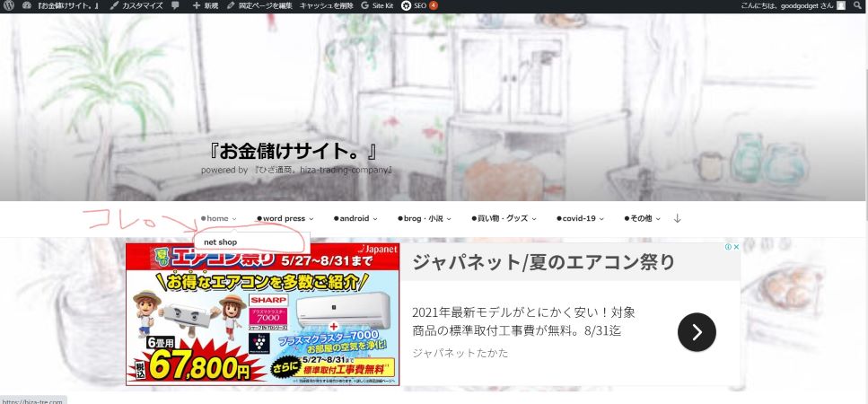Click the round arrow button on the ad
Image resolution: width=868 pixels, height=404 pixels.
point(697,332)
